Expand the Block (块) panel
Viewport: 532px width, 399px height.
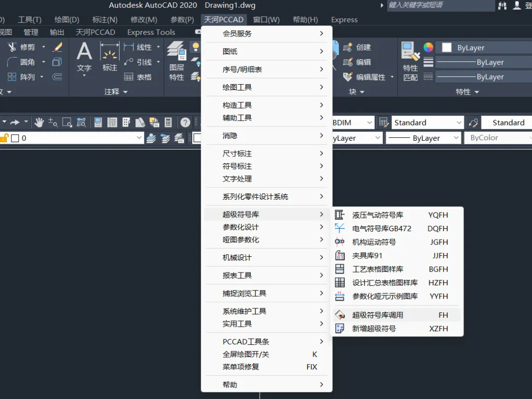(x=357, y=92)
